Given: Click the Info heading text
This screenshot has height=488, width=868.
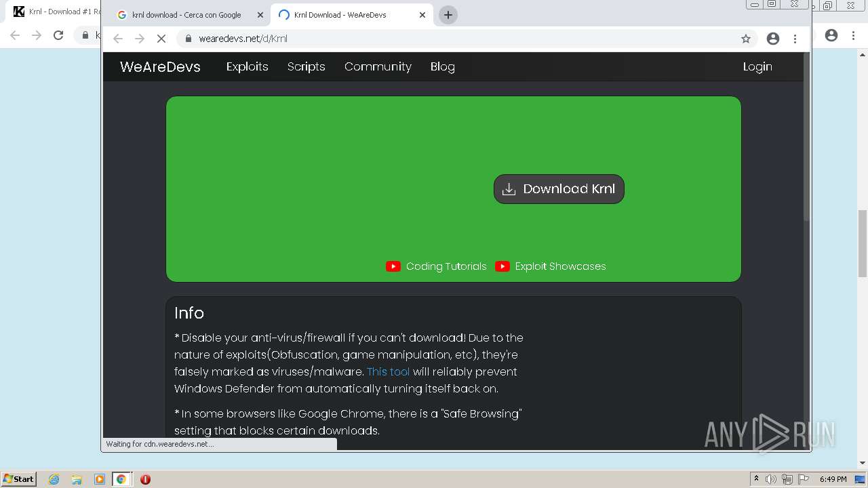Looking at the screenshot, I should click(x=189, y=312).
